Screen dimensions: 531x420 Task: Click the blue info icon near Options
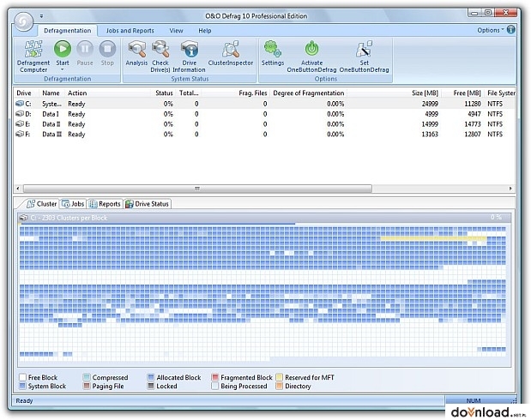pyautogui.click(x=511, y=30)
